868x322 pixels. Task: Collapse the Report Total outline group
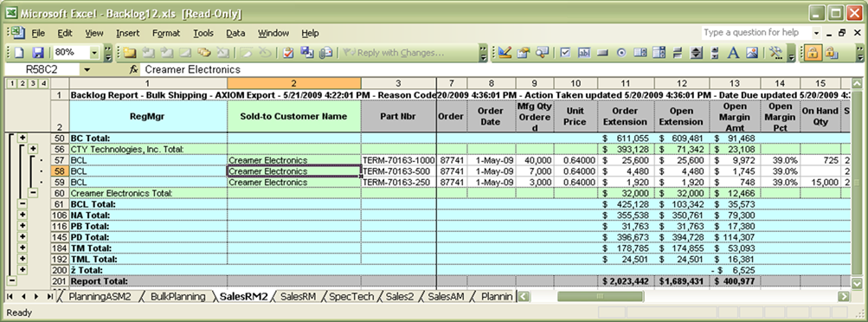[x=11, y=280]
